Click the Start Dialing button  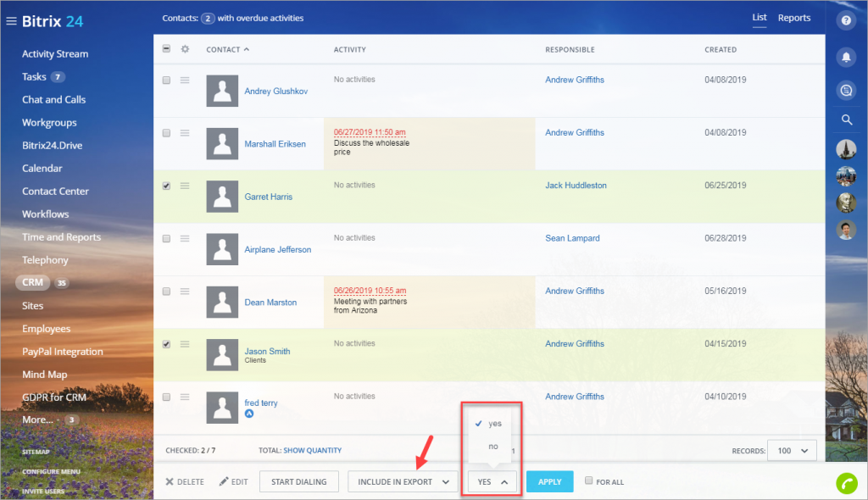coord(299,481)
